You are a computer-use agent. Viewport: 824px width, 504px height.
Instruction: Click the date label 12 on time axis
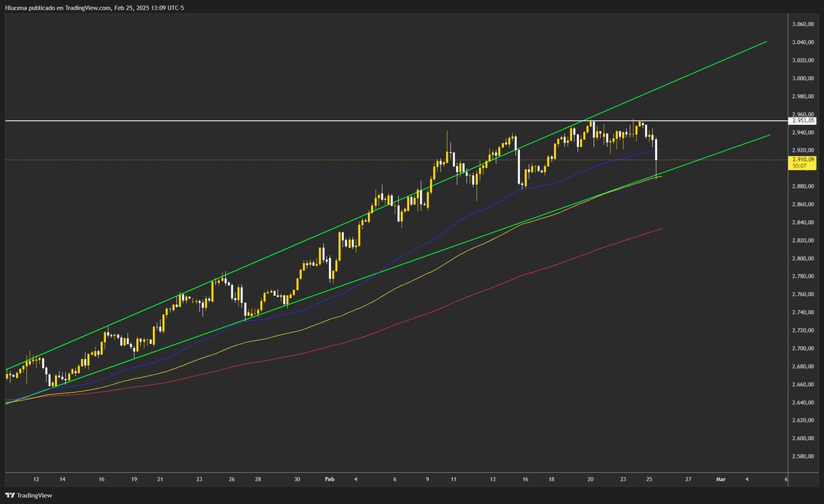[36, 479]
